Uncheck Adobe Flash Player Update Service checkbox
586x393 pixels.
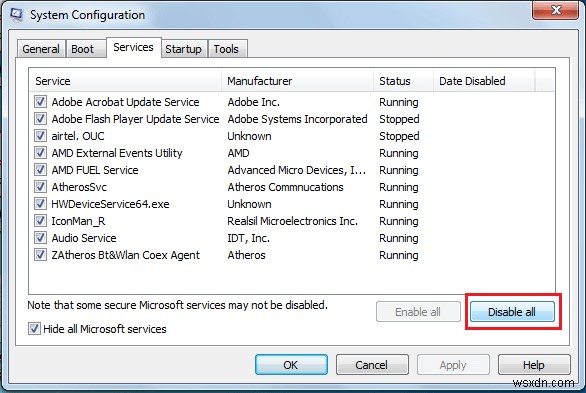pyautogui.click(x=40, y=119)
